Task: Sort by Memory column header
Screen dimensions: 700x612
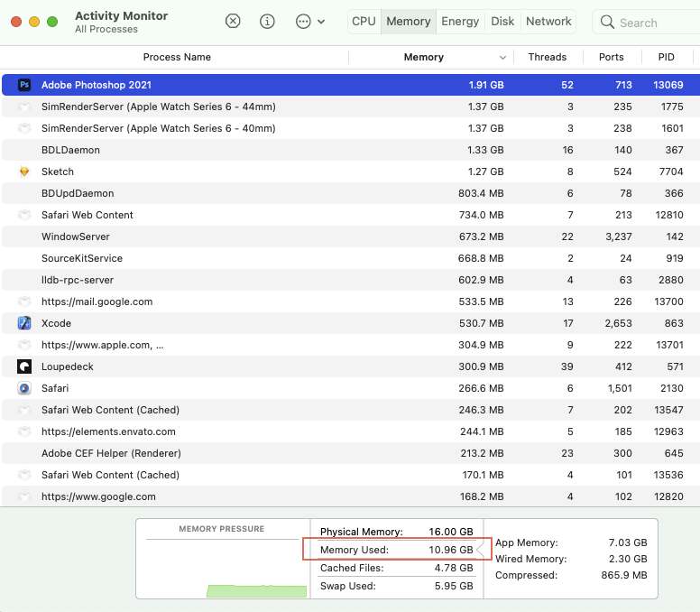Action: pos(424,57)
